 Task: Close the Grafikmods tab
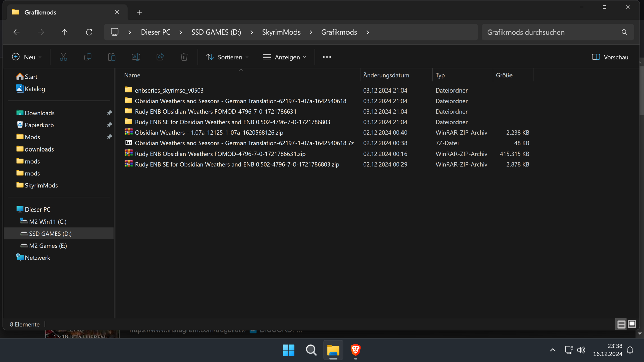click(x=117, y=12)
